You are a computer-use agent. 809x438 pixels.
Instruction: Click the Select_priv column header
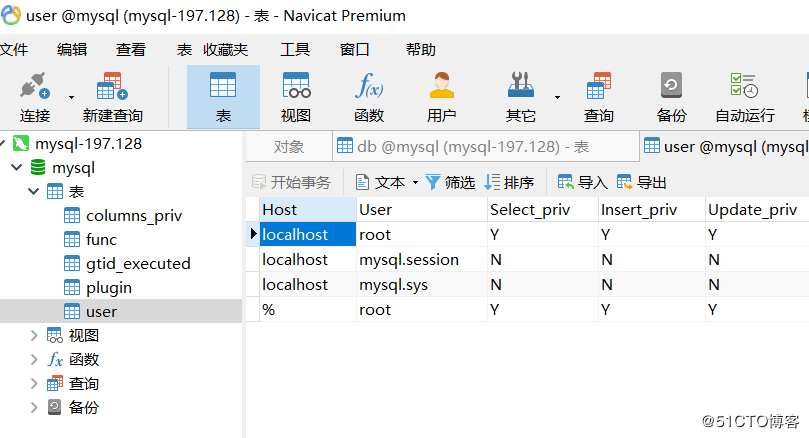(x=543, y=209)
